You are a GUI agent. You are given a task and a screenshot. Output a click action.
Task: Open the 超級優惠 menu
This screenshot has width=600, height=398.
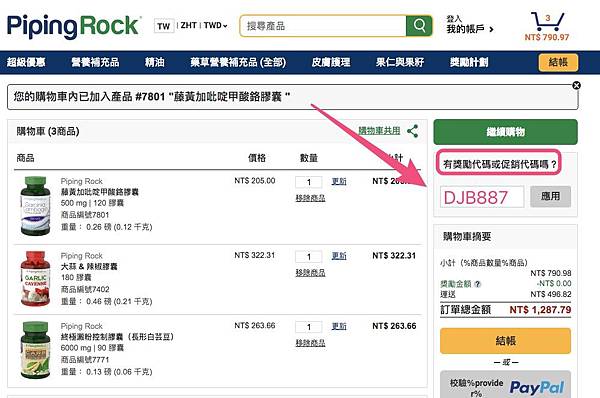tap(26, 62)
